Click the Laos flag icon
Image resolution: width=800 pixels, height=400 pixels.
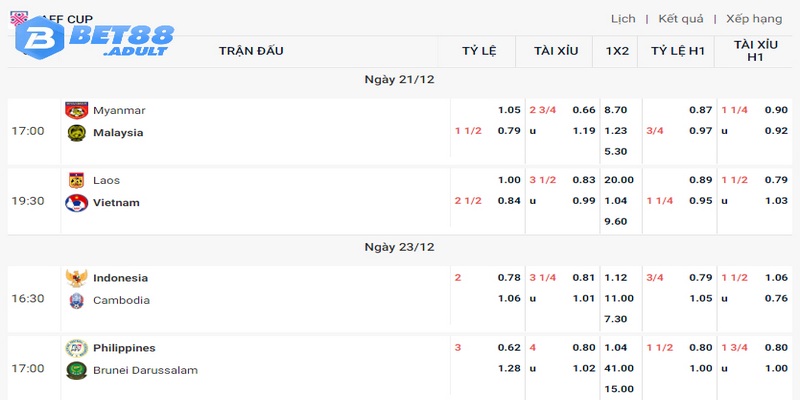[x=76, y=180]
